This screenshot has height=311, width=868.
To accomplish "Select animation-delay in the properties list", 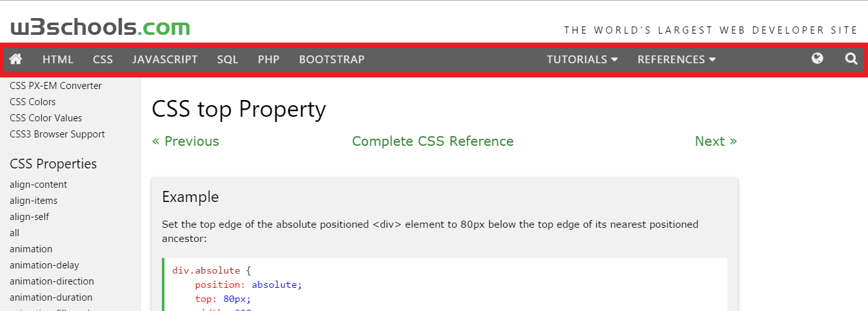I will [44, 265].
